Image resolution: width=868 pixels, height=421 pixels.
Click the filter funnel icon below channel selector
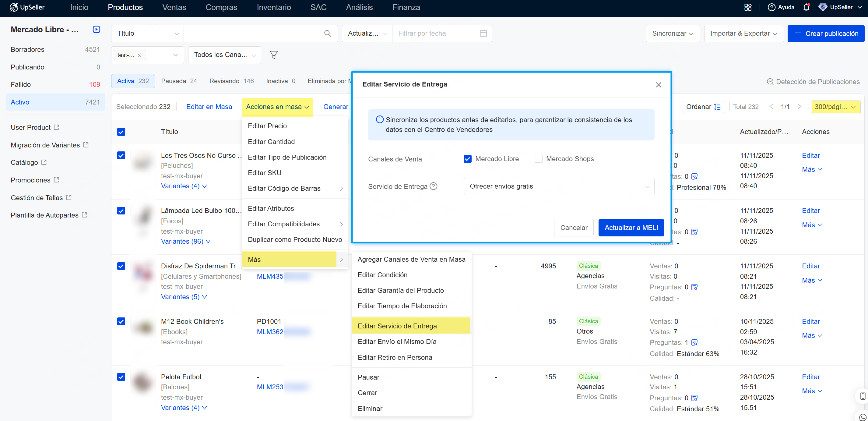(x=274, y=55)
